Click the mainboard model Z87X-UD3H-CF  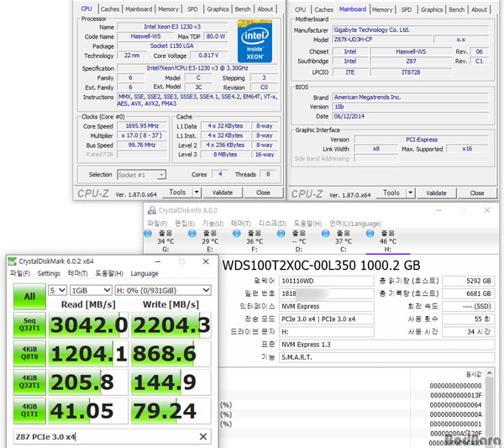[382, 40]
